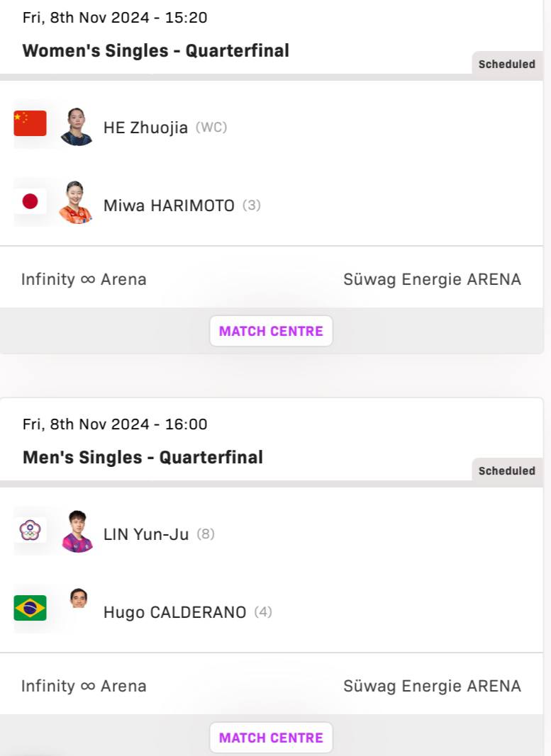Image resolution: width=551 pixels, height=756 pixels.
Task: Click the Chinese Taipei flag icon
Action: pyautogui.click(x=30, y=531)
